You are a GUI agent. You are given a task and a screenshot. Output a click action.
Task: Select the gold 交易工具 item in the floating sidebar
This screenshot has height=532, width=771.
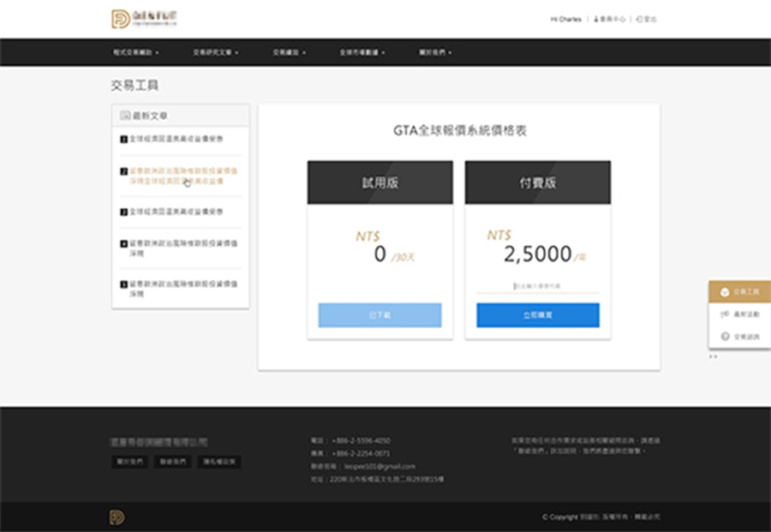coord(739,292)
